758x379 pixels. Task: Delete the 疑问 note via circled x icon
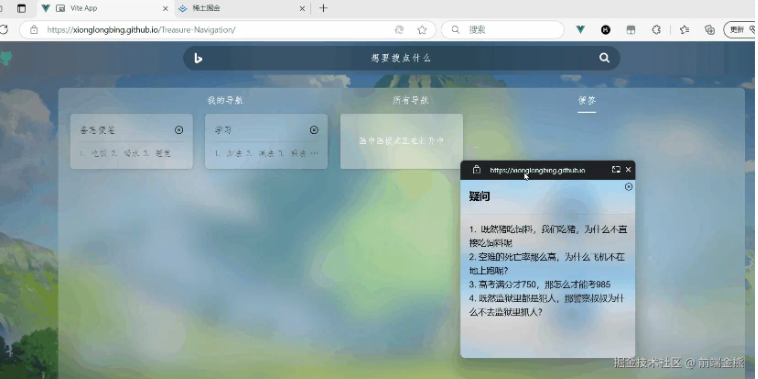pos(628,187)
